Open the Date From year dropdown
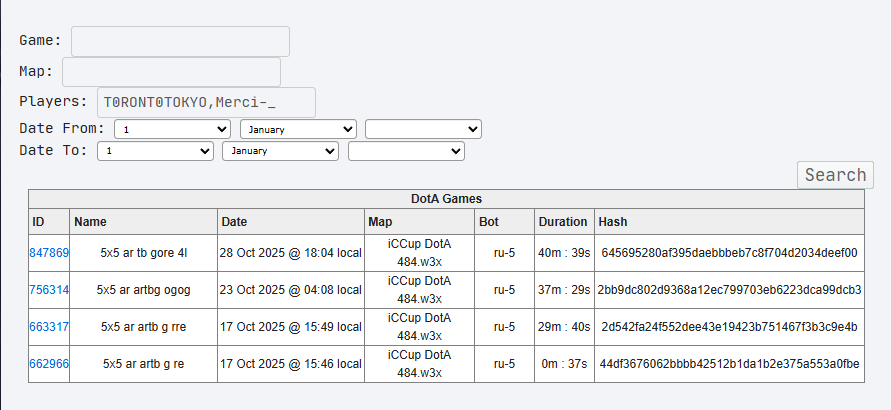 pyautogui.click(x=423, y=129)
